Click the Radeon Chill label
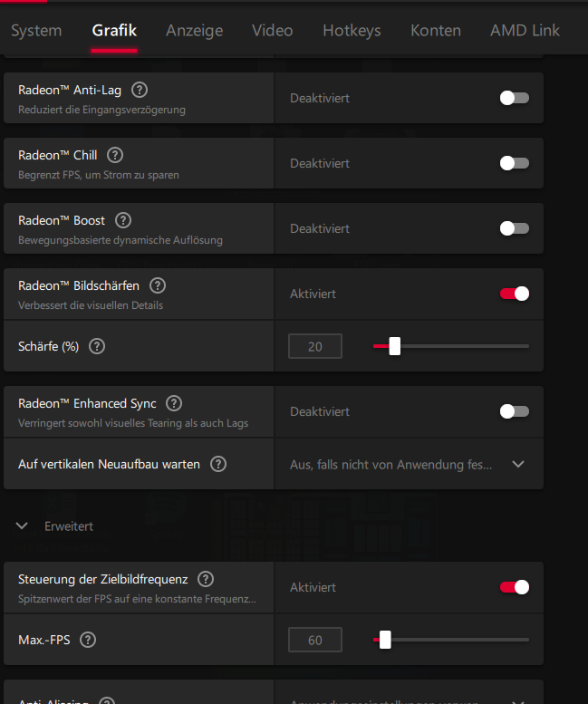Image resolution: width=588 pixels, height=704 pixels. (x=57, y=155)
